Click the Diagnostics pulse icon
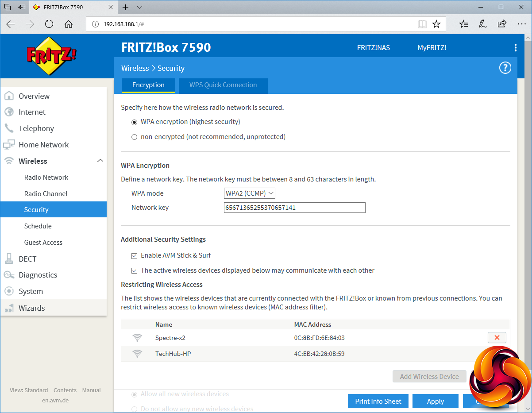This screenshot has height=413, width=532. [x=9, y=275]
